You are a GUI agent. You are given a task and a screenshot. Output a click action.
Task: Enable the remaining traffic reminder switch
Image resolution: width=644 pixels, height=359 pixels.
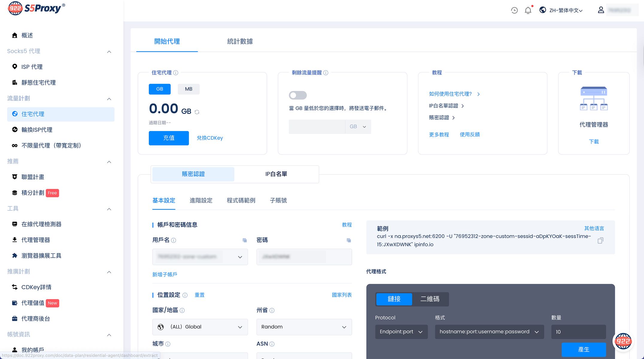pos(297,95)
